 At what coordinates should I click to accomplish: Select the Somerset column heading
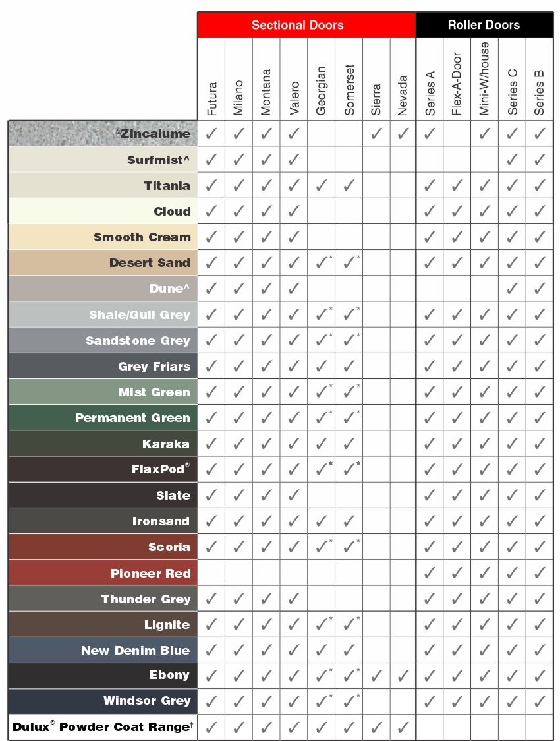coord(349,90)
